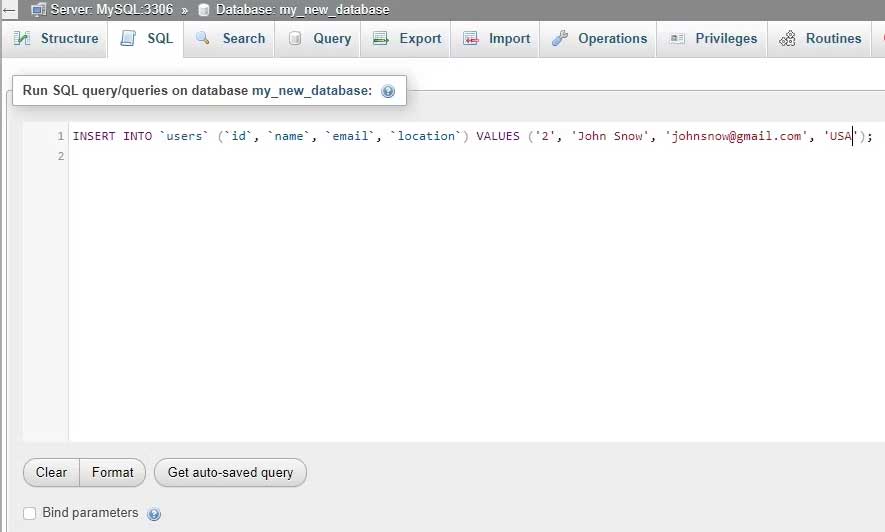The image size is (885, 532).
Task: Clear the SQL query box
Action: click(x=51, y=472)
